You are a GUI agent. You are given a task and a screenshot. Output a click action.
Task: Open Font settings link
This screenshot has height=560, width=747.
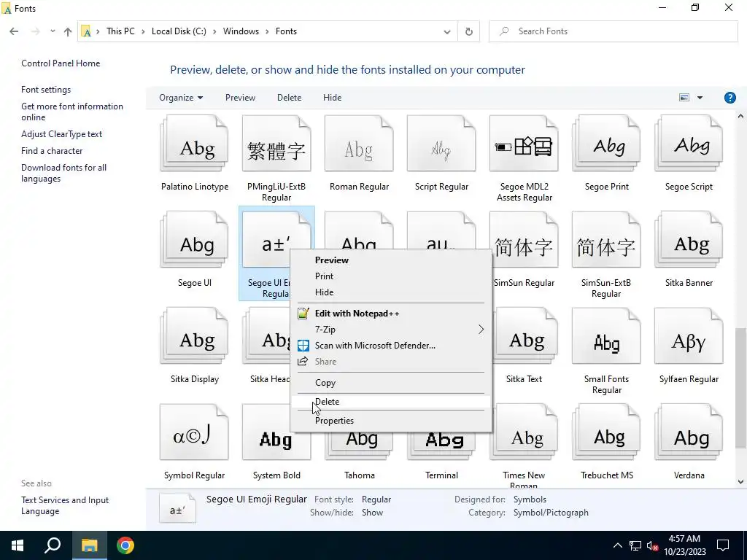pos(46,90)
